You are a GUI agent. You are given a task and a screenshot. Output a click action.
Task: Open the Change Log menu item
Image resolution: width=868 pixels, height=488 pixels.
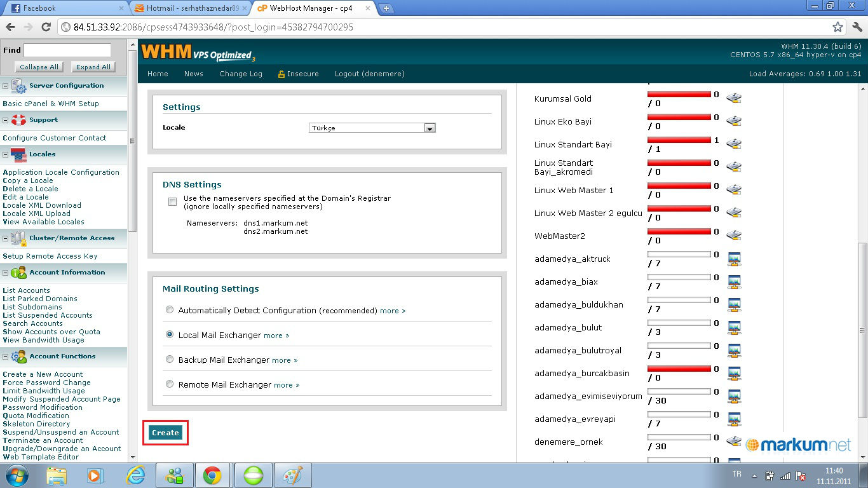[241, 74]
